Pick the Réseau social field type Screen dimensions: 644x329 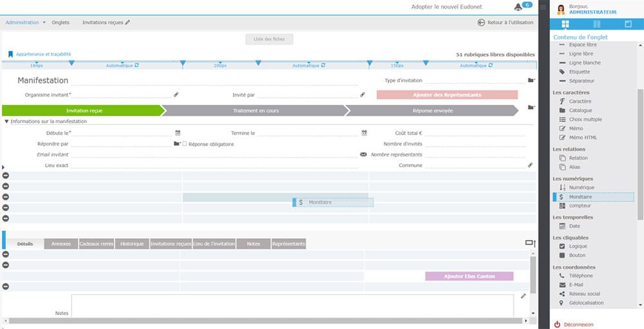click(x=562, y=294)
